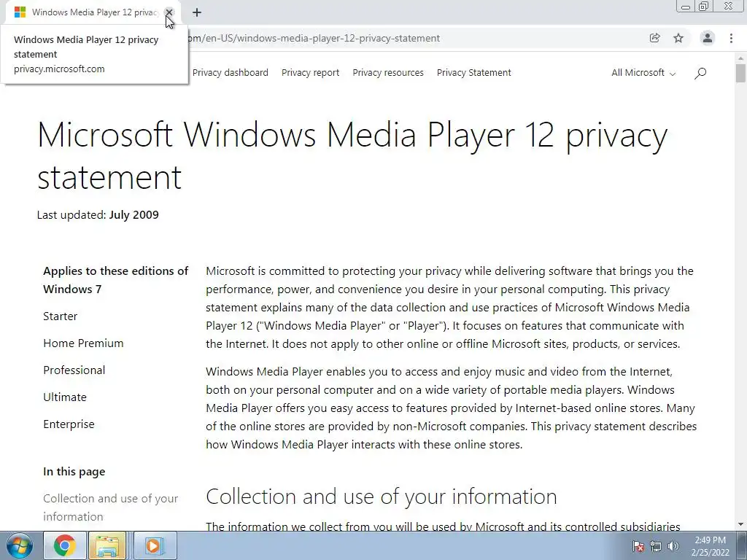Click Home Premium edition text

(83, 343)
